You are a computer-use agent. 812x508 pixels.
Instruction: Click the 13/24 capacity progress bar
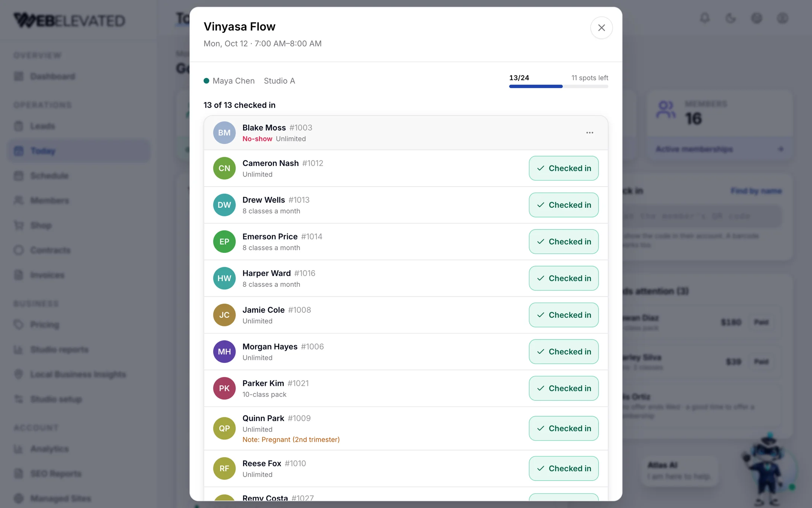click(x=559, y=87)
